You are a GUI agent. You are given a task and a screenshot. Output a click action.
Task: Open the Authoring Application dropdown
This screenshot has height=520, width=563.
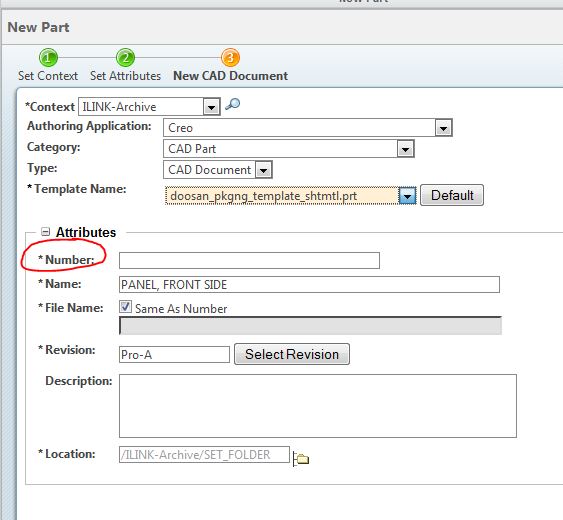(x=443, y=128)
